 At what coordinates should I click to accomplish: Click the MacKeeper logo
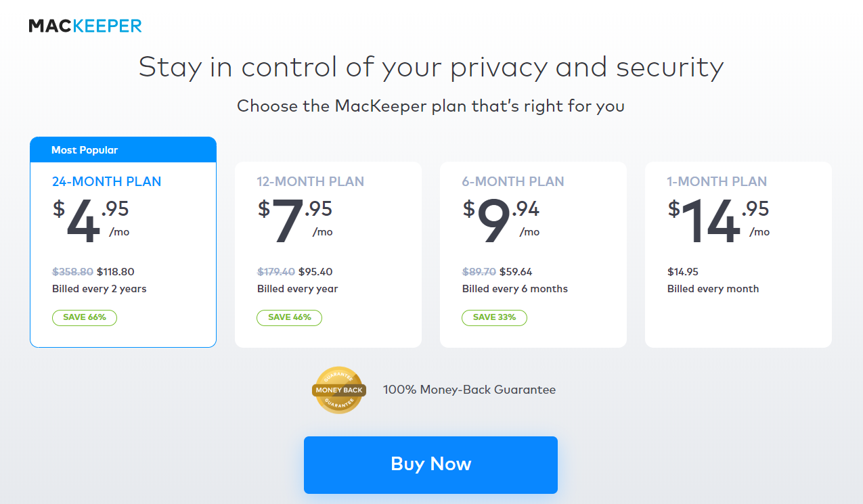point(85,26)
